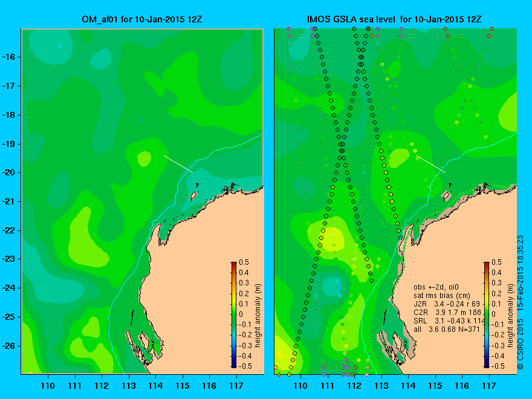Click the "height anomaly (m)" label in the IMOS GSLA map

coord(510,316)
